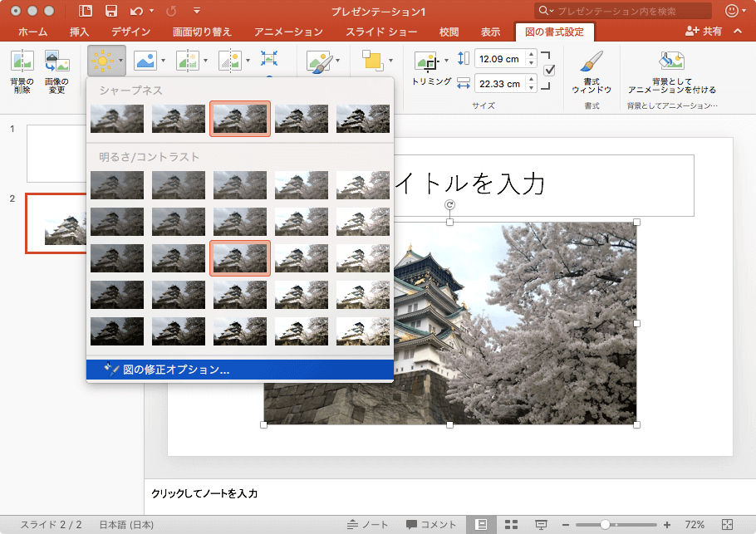Start slide show from status bar icon
The image size is (756, 534).
tap(541, 525)
